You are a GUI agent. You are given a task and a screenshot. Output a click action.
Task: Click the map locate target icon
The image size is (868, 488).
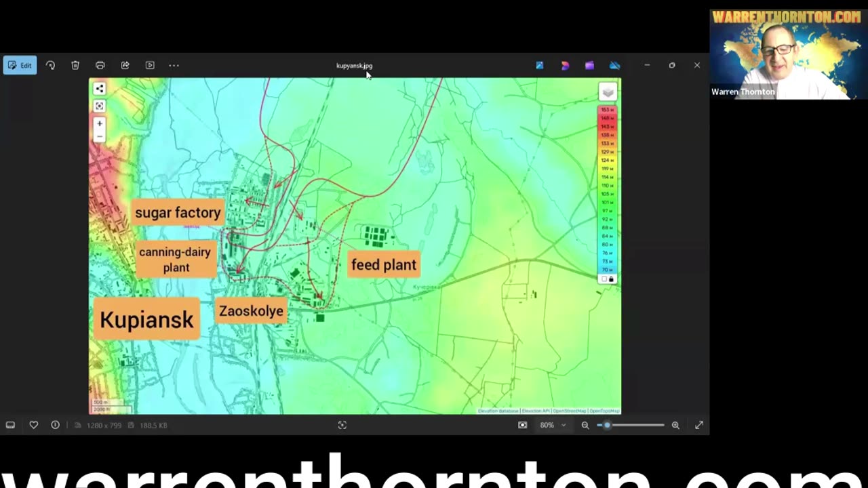[x=100, y=106]
